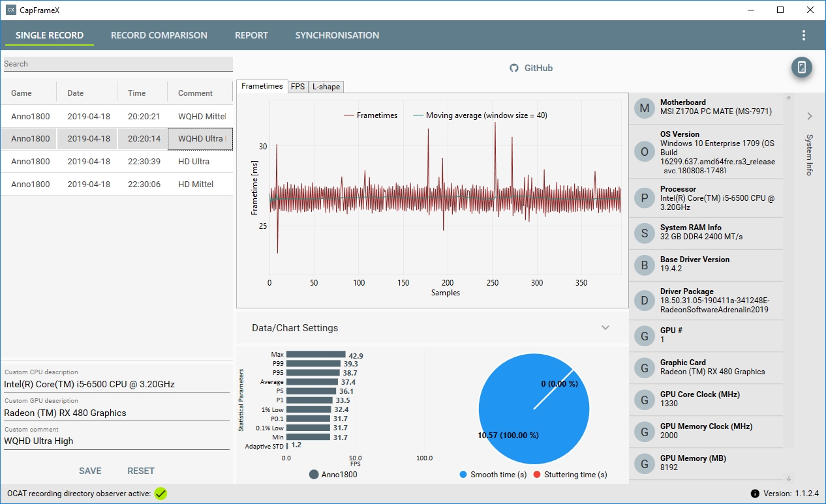Go to the SYNCHRONISATION tab

[x=337, y=35]
